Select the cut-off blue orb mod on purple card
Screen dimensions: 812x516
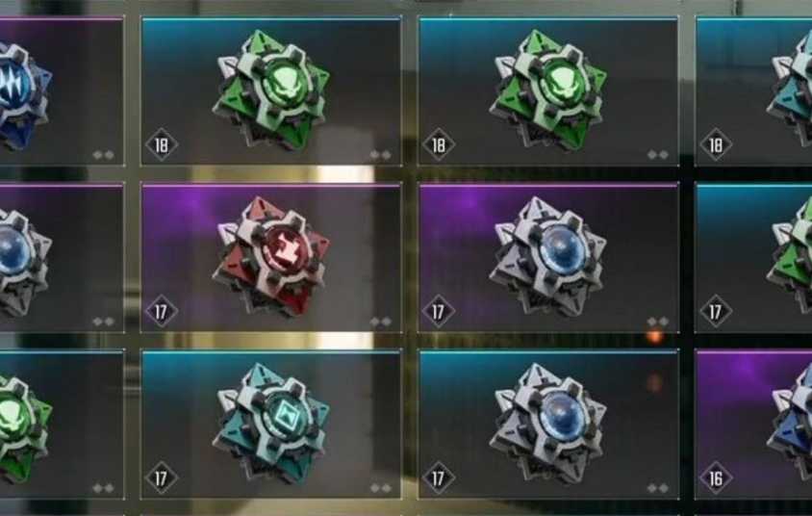pos(62,257)
